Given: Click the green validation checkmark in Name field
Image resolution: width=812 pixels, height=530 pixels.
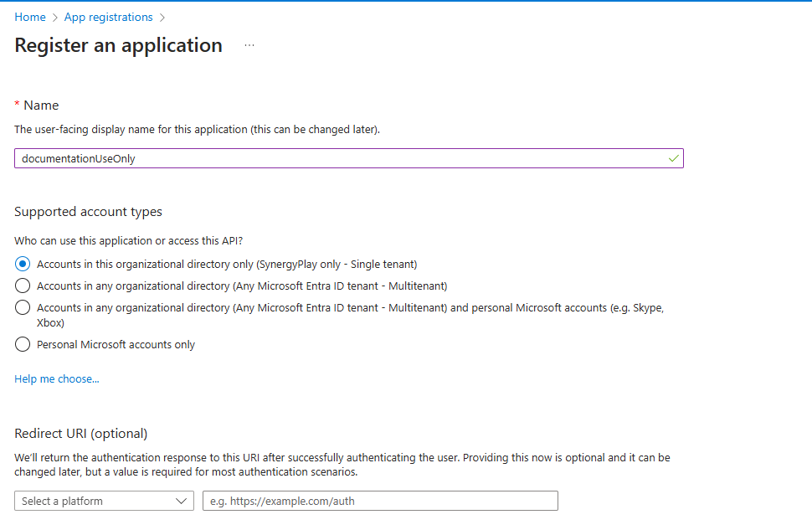Looking at the screenshot, I should [673, 158].
